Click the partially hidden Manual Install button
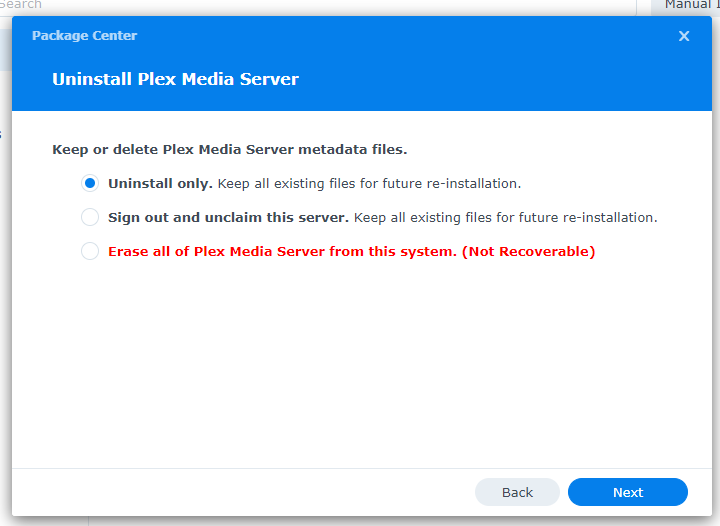Screen dimensions: 720x526 click(688, 5)
